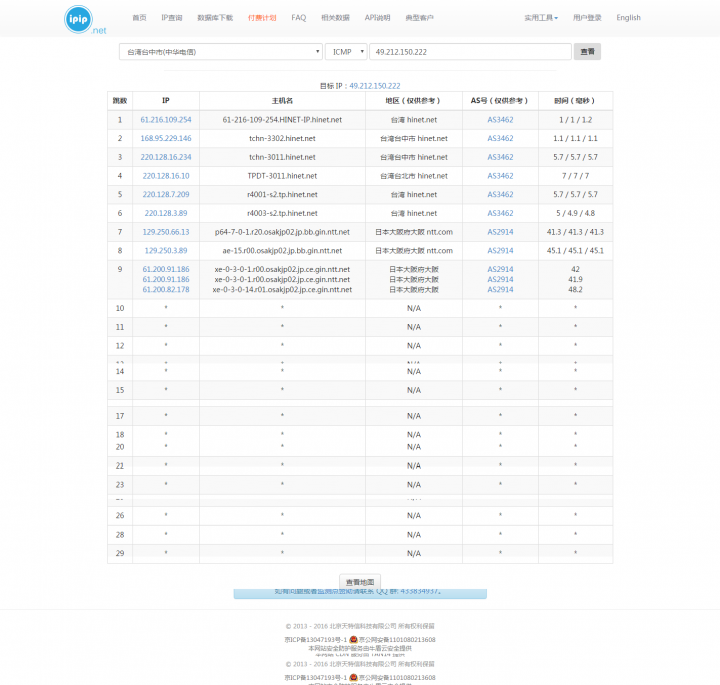Select hostname 61-216-109-254.HINET-IP.hinet.net
Screen dimensions: 720x685
pos(282,120)
